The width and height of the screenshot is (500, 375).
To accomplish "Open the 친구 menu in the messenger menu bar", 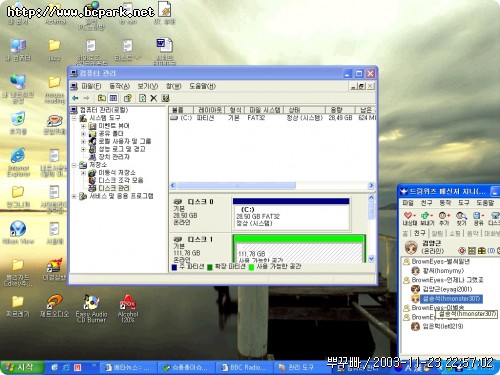I will tap(426, 203).
